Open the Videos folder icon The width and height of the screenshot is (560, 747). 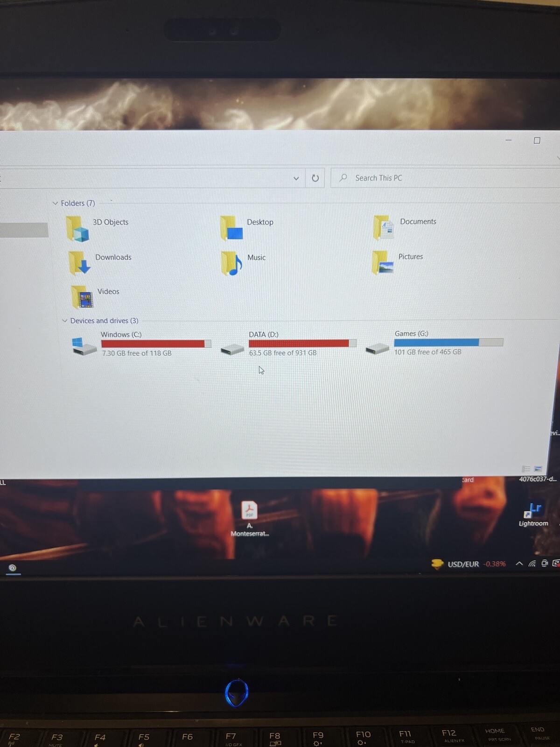82,297
